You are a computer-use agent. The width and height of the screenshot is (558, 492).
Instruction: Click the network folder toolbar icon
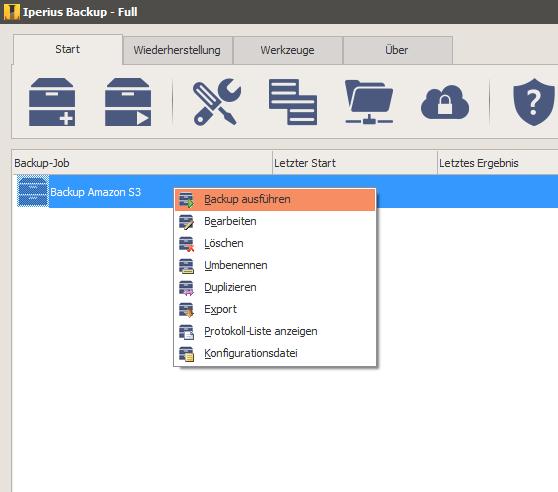[x=369, y=102]
